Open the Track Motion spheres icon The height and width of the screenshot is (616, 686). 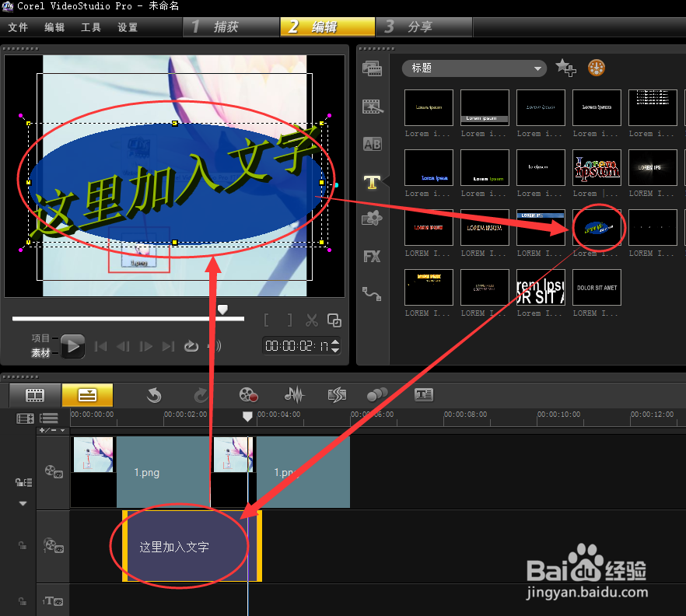(377, 394)
